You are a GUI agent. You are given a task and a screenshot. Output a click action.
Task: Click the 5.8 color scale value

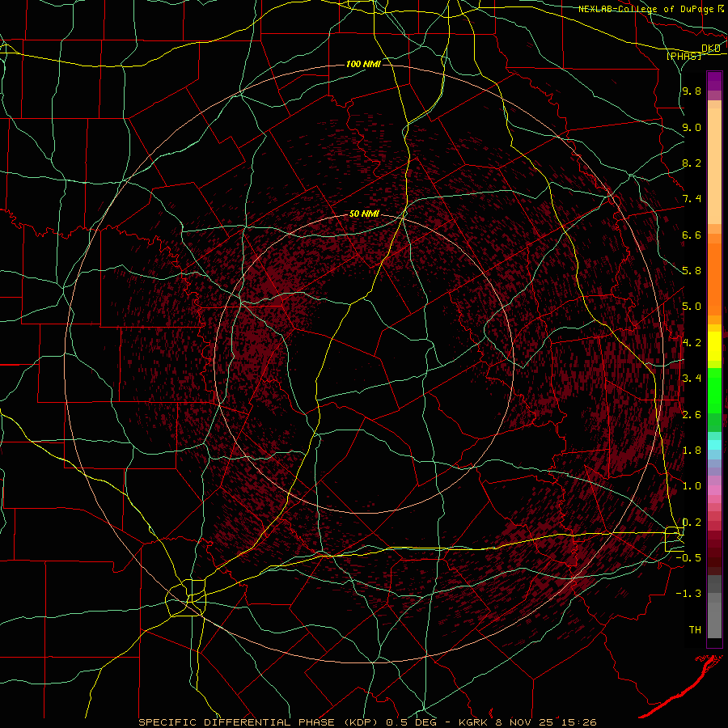[692, 271]
